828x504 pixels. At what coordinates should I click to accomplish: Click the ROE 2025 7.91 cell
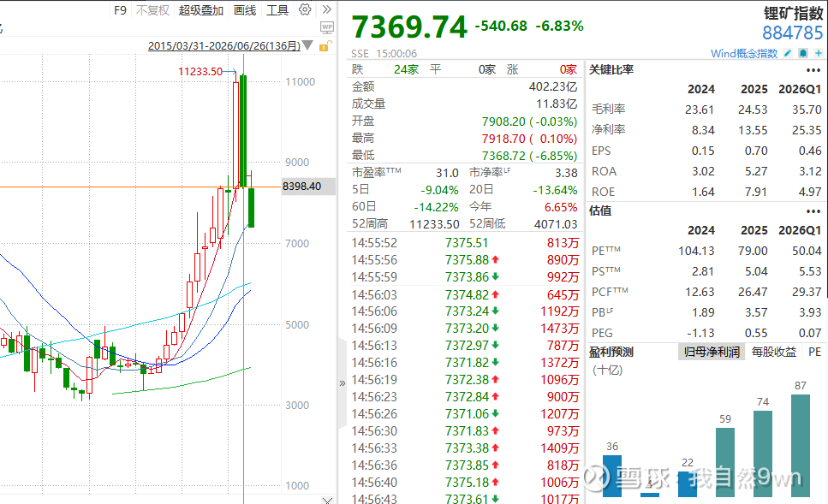point(756,192)
